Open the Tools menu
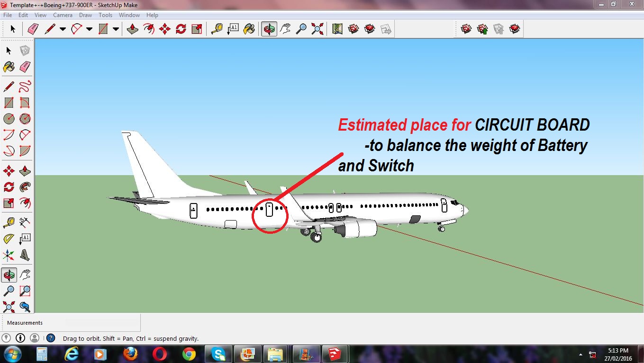644x363 pixels. tap(105, 15)
